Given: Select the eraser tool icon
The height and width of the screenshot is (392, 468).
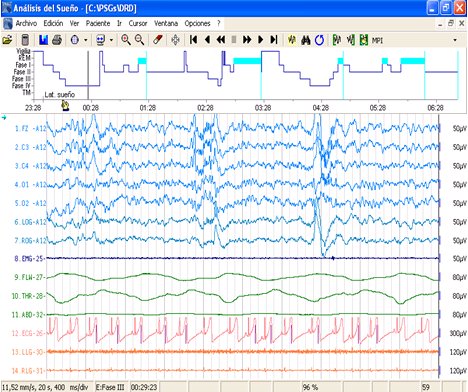Looking at the screenshot, I should tap(157, 40).
